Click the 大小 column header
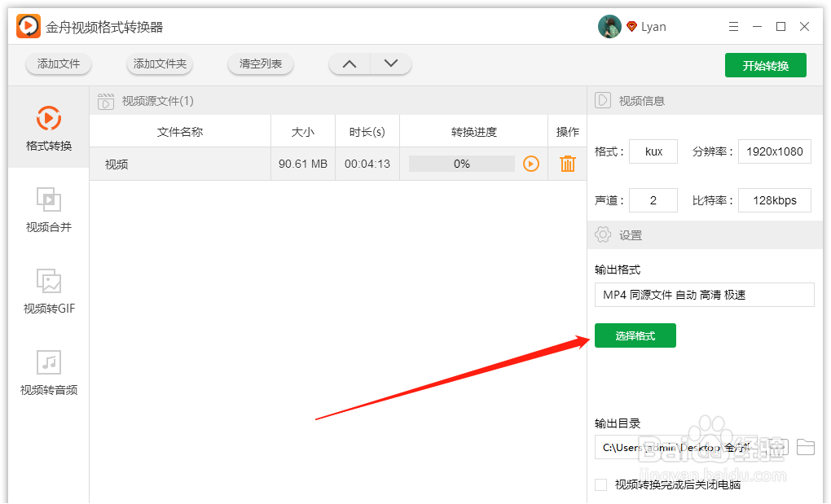 tap(303, 132)
